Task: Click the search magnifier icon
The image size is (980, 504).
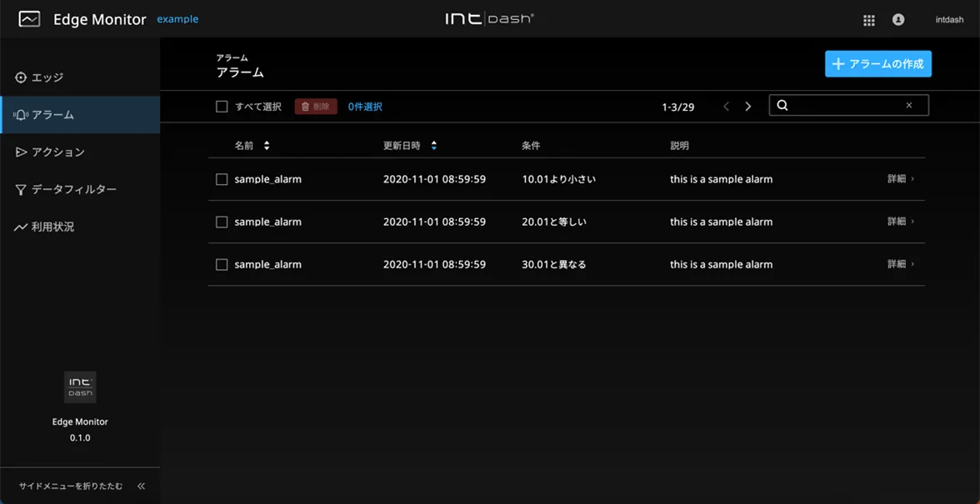Action: pos(782,105)
